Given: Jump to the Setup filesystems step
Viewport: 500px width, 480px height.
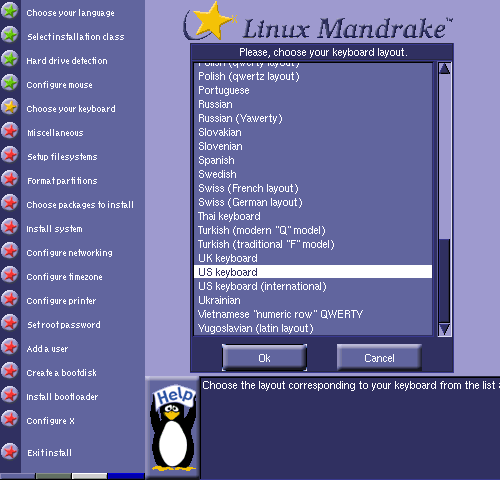Looking at the screenshot, I should coord(62,157).
